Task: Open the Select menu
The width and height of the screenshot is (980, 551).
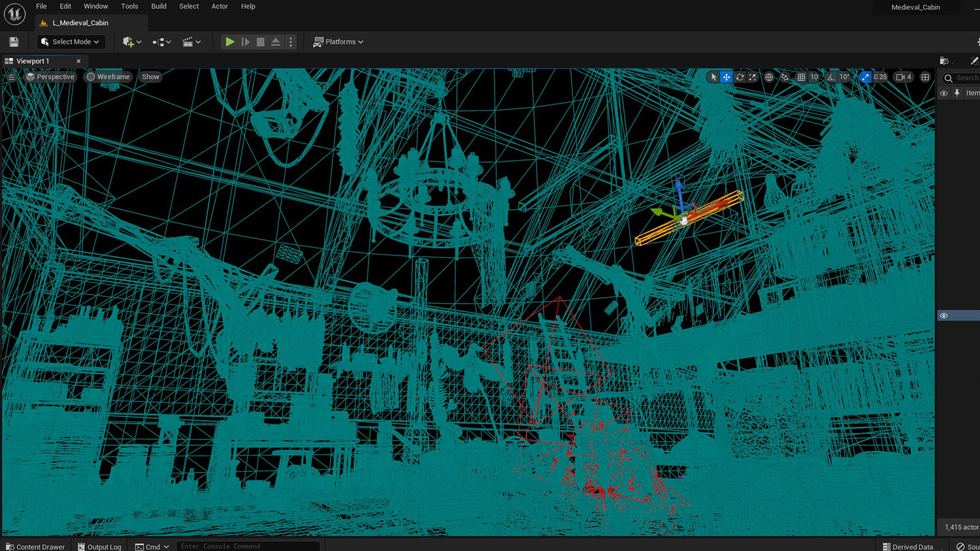Action: coord(189,7)
